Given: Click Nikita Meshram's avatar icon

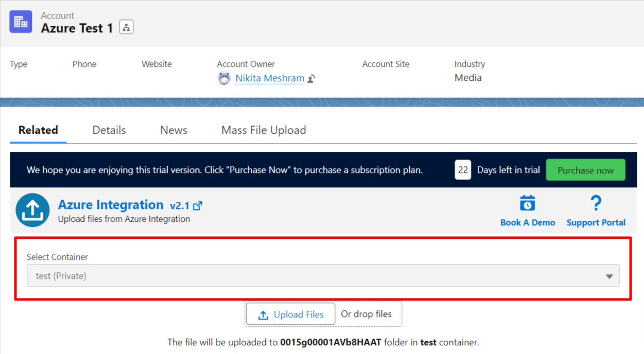Looking at the screenshot, I should point(224,78).
